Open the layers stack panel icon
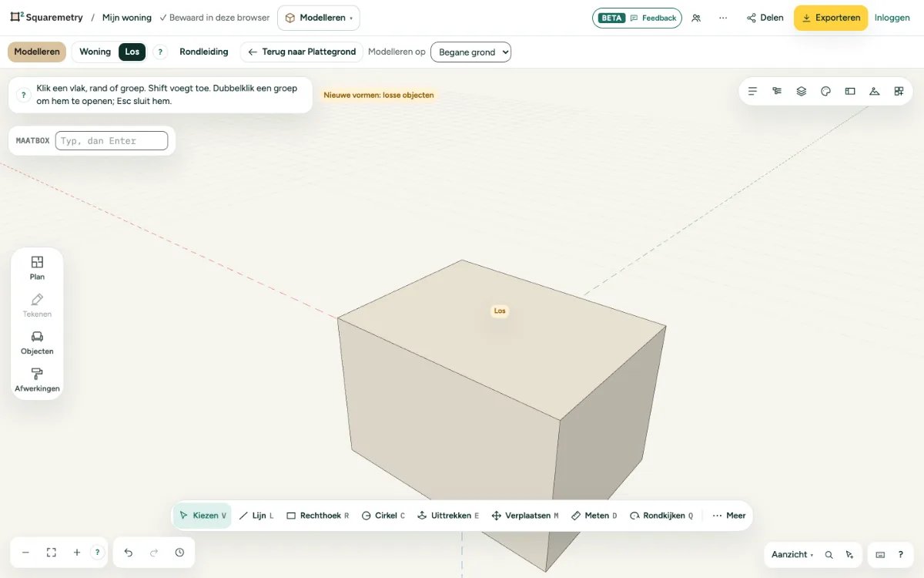This screenshot has height=578, width=924. tap(802, 91)
